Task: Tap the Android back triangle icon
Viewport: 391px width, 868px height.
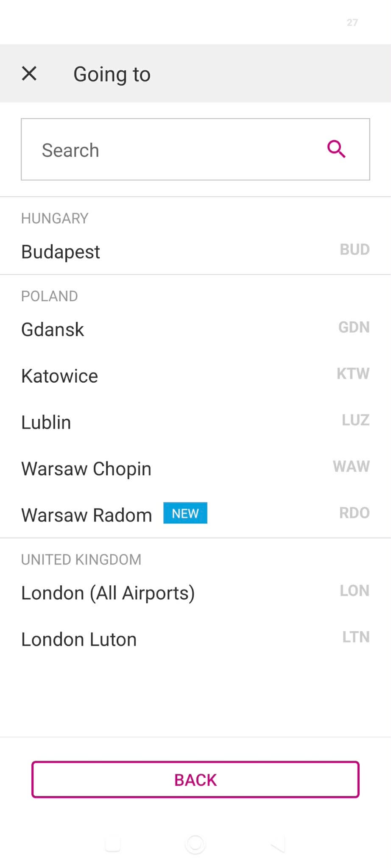Action: (278, 844)
